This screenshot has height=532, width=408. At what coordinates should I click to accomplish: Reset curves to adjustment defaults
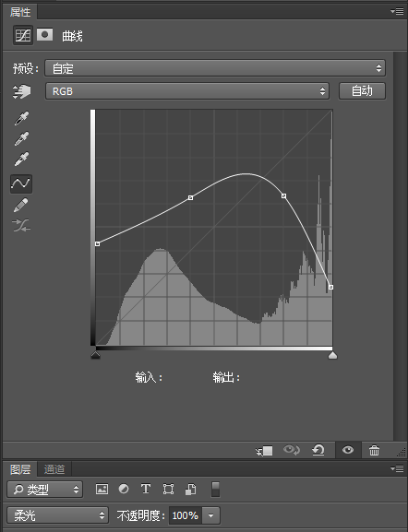coord(318,450)
